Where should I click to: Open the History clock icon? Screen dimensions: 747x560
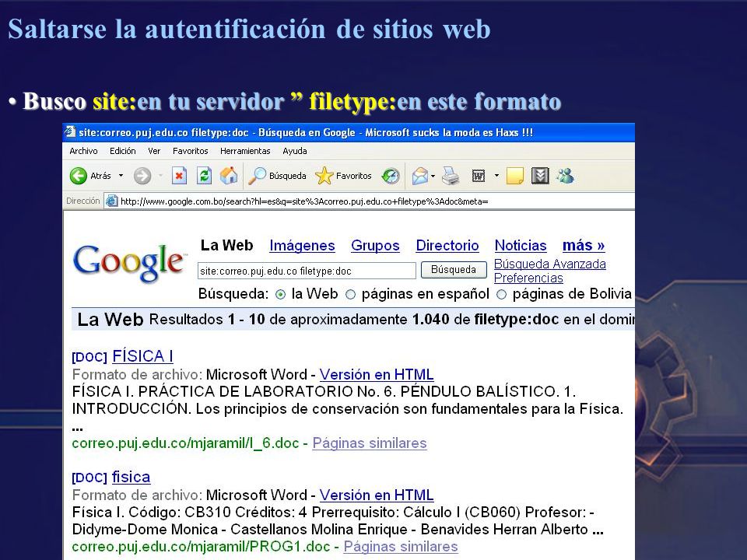(x=391, y=176)
